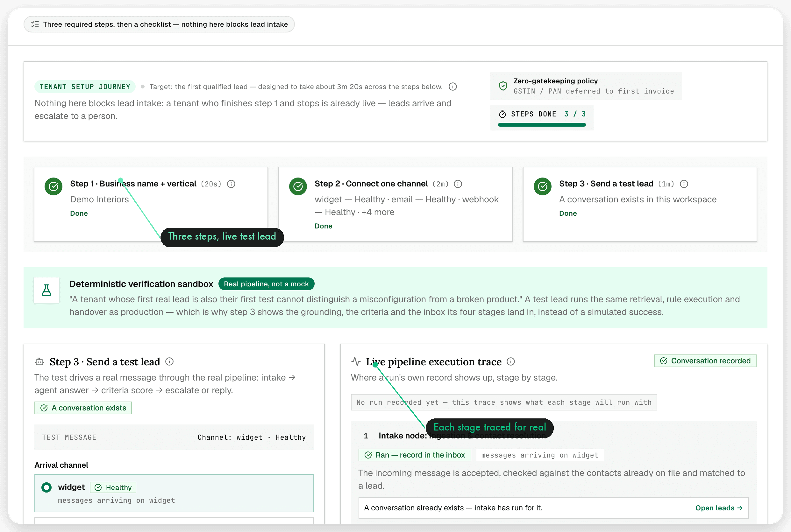The width and height of the screenshot is (791, 532).
Task: Click the green check circle on the Step 3 card
Action: pyautogui.click(x=543, y=186)
